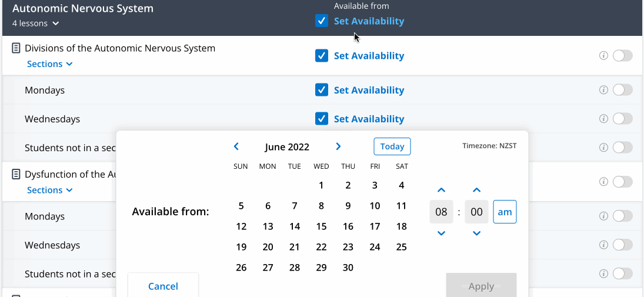This screenshot has height=297, width=644.
Task: Collapse Sections under Dysfunction lesson
Action: (x=49, y=190)
